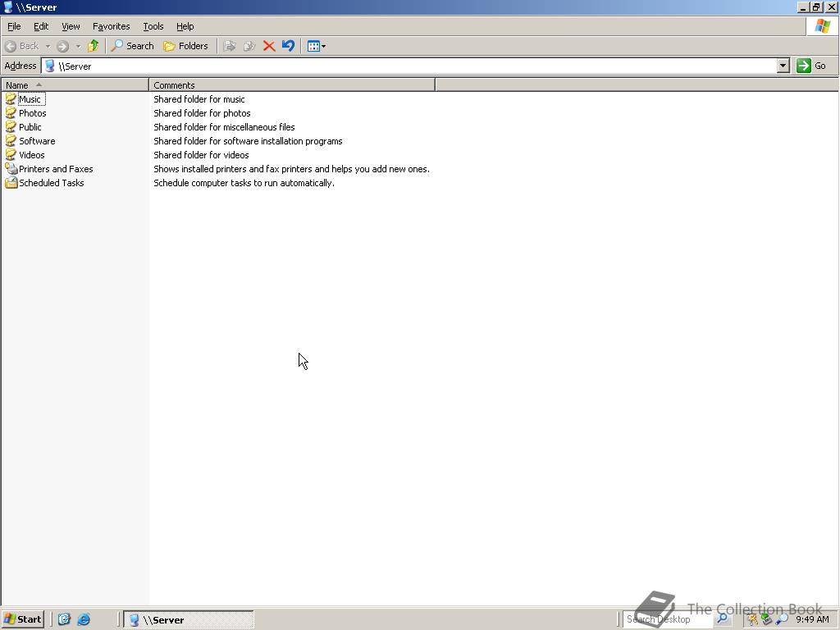Select the Public shared folder icon
Image resolution: width=840 pixels, height=630 pixels.
(11, 127)
